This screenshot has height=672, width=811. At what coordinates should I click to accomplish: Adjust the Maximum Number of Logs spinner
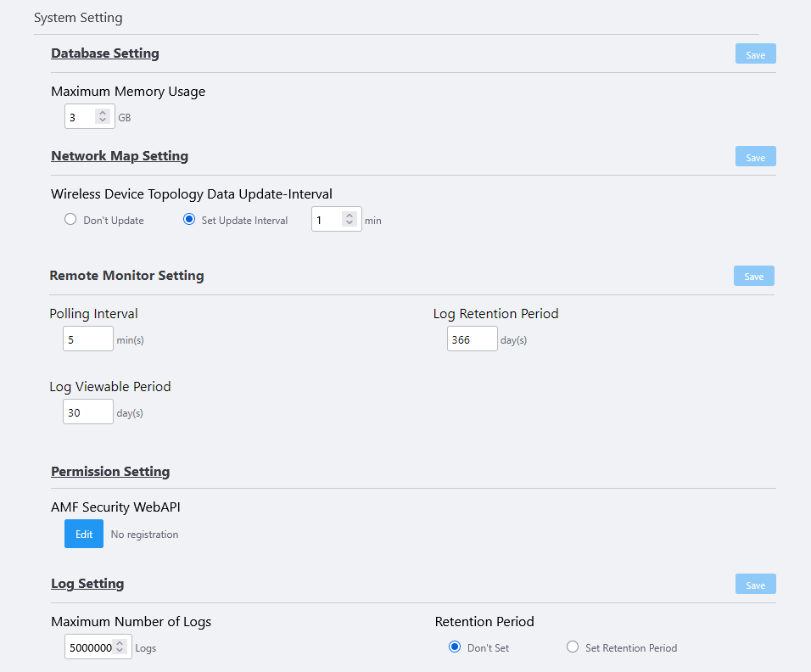pyautogui.click(x=120, y=647)
